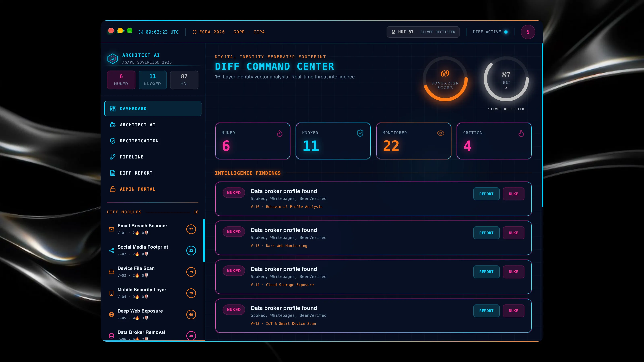Click the drive icon for Device File Scan
Screen dimensions: 644x362
tap(111, 272)
